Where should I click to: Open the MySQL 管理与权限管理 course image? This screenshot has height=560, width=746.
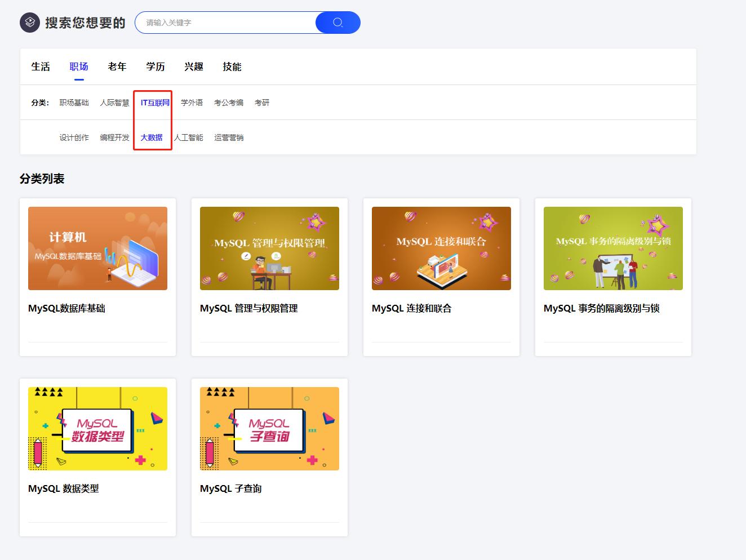click(269, 248)
